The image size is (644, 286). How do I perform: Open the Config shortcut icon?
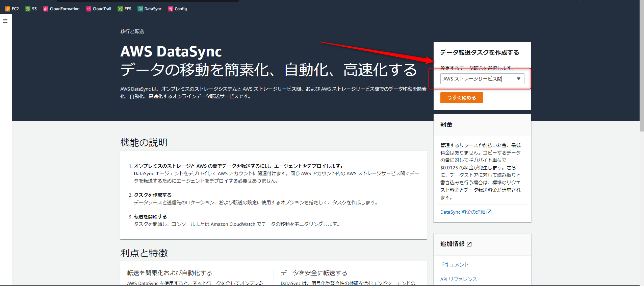(171, 9)
